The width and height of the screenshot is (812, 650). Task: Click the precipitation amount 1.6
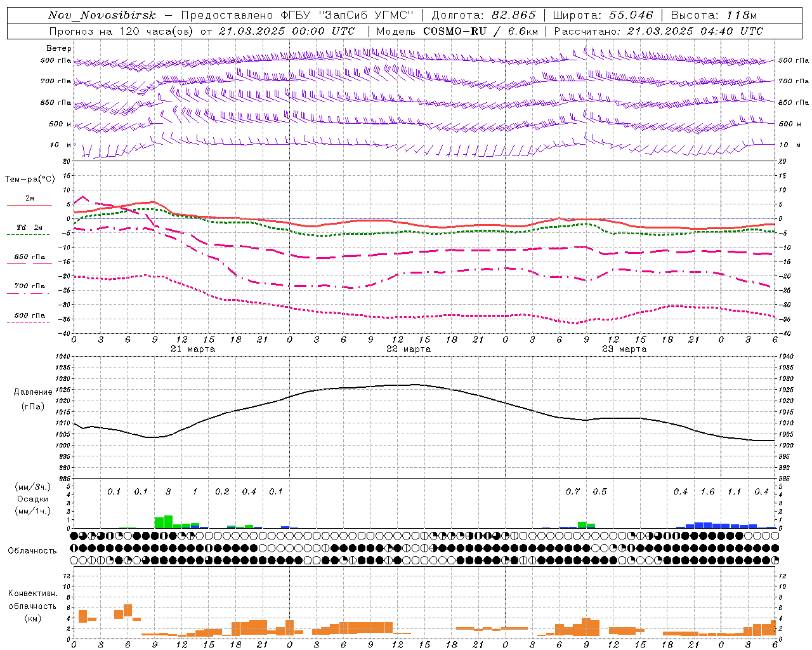click(707, 491)
